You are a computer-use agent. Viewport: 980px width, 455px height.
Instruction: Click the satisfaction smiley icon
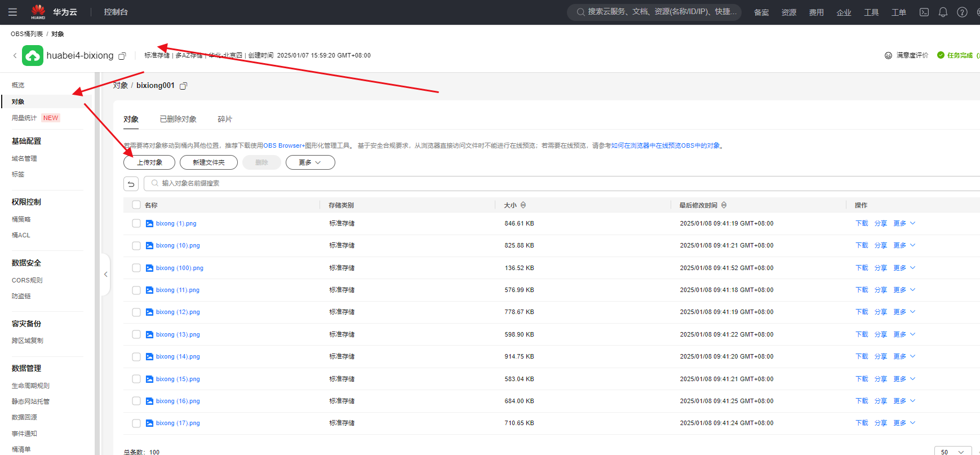[x=888, y=55]
